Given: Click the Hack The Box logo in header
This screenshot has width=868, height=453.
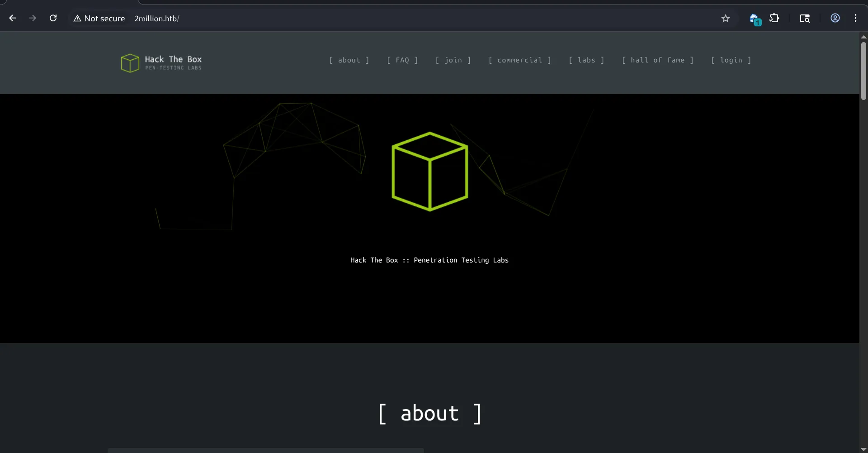Looking at the screenshot, I should (x=161, y=63).
